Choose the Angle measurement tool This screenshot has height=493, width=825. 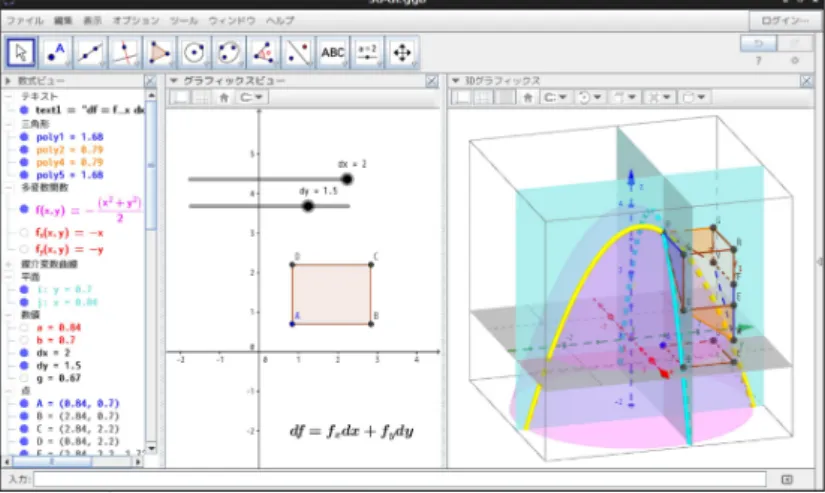(x=264, y=53)
